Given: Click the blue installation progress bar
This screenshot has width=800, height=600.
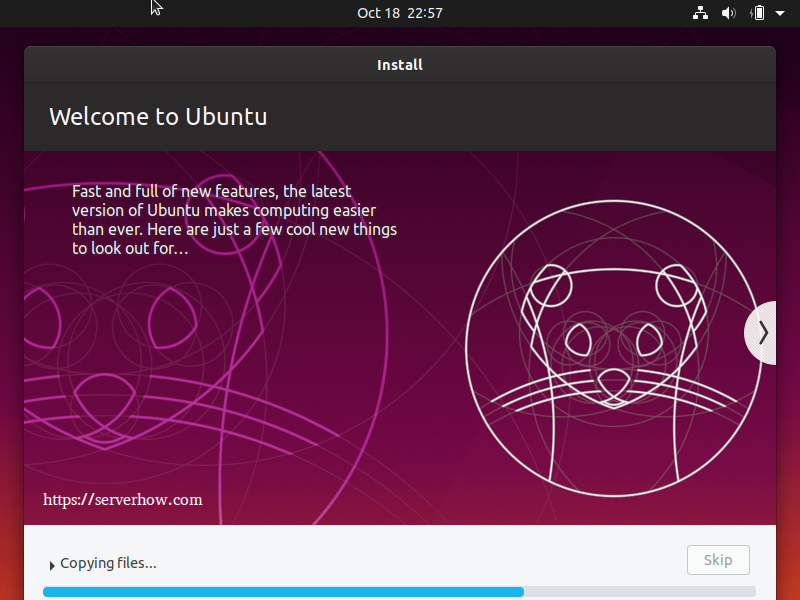Looking at the screenshot, I should pos(399,592).
